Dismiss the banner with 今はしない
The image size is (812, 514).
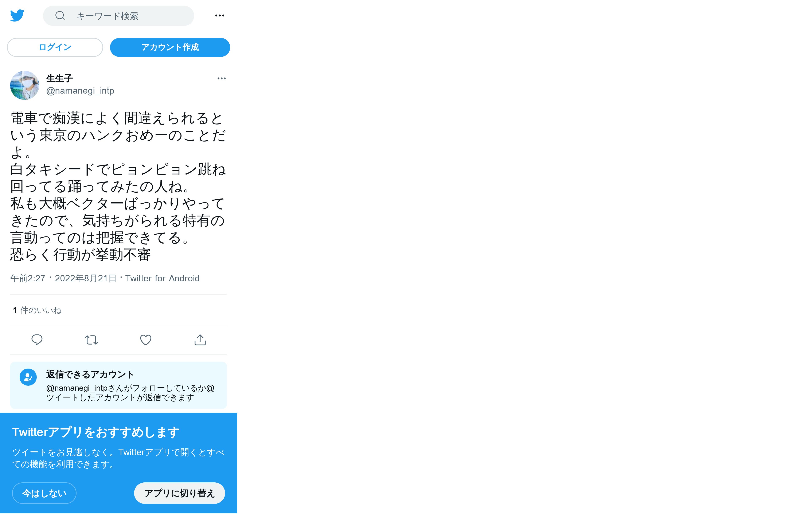(x=44, y=493)
